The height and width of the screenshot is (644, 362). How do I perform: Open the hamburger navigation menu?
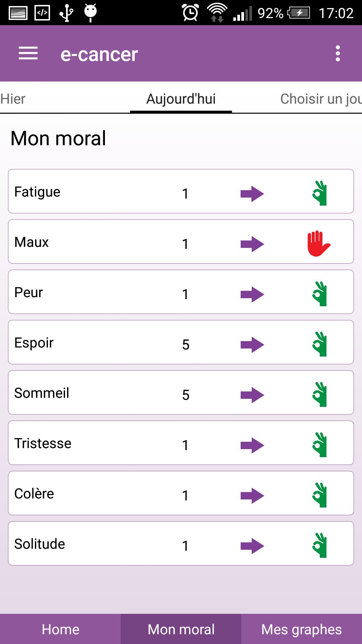tap(28, 54)
